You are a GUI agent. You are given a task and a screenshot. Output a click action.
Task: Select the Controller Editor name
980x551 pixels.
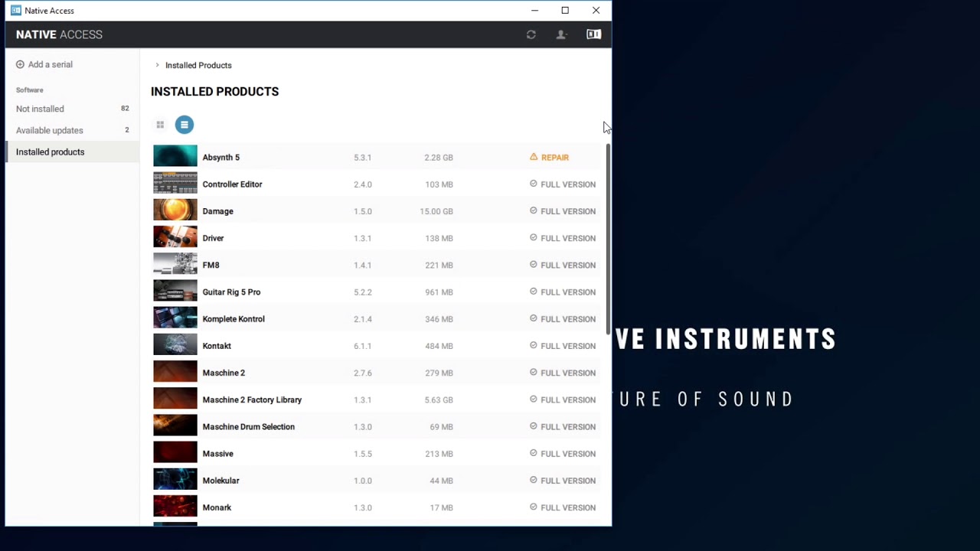point(232,184)
